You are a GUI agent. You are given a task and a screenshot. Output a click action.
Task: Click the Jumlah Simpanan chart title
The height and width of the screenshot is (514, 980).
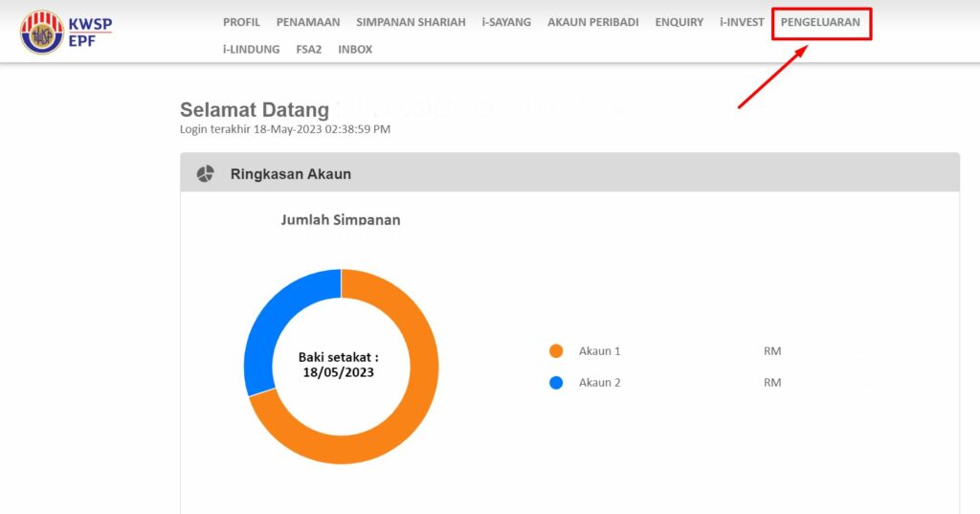click(x=341, y=219)
